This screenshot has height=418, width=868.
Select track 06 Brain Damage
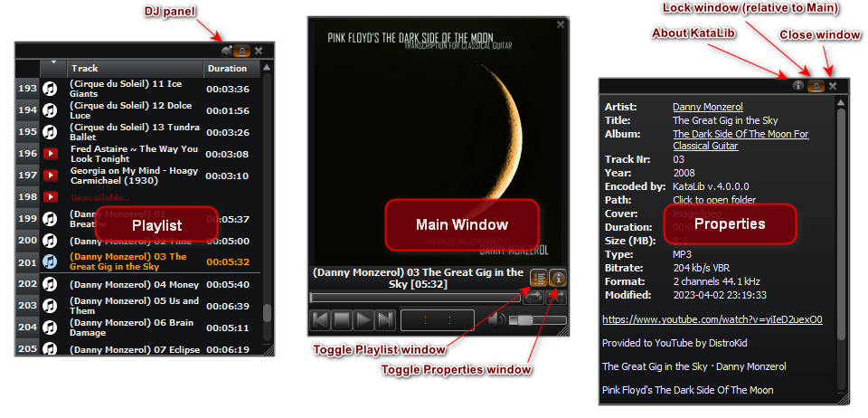click(x=131, y=328)
